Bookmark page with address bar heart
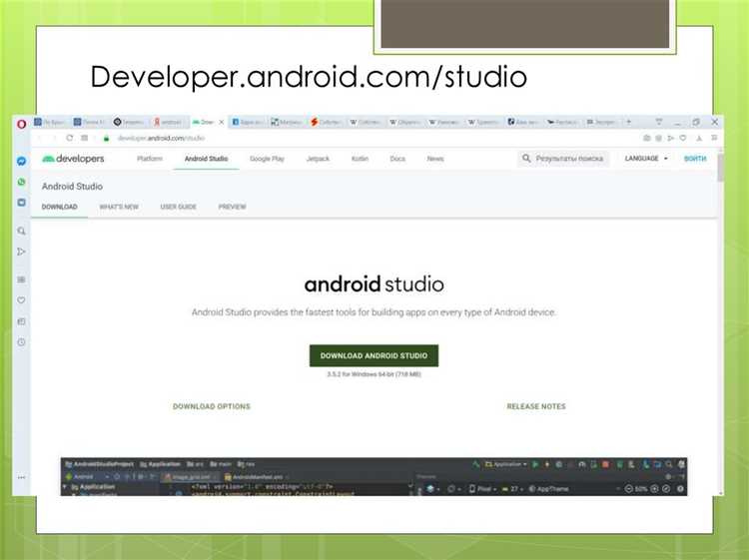Image resolution: width=749 pixels, height=560 pixels. pos(683,138)
